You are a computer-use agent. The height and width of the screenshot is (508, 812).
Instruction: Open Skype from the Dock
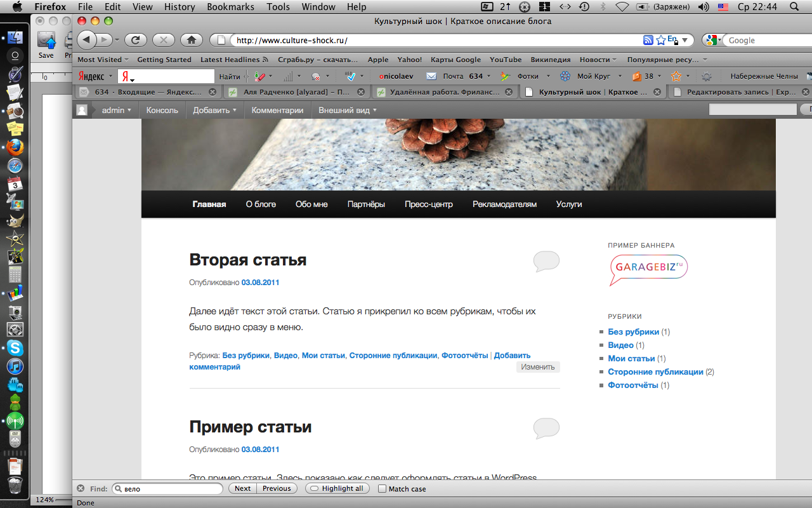click(x=15, y=348)
